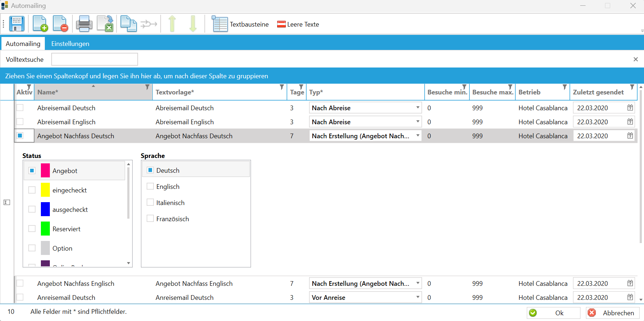Viewport: 644px width, 321px height.
Task: Focus the Volltextsuche search field
Action: click(x=95, y=59)
